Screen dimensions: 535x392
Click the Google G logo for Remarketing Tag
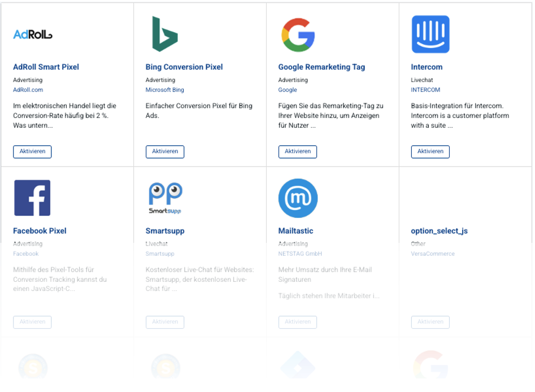298,35
